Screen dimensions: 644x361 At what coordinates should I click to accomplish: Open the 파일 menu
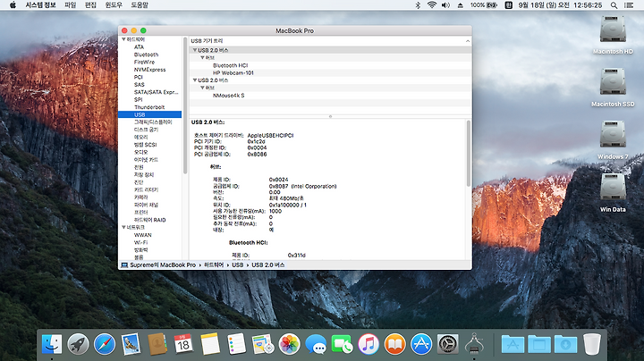71,5
